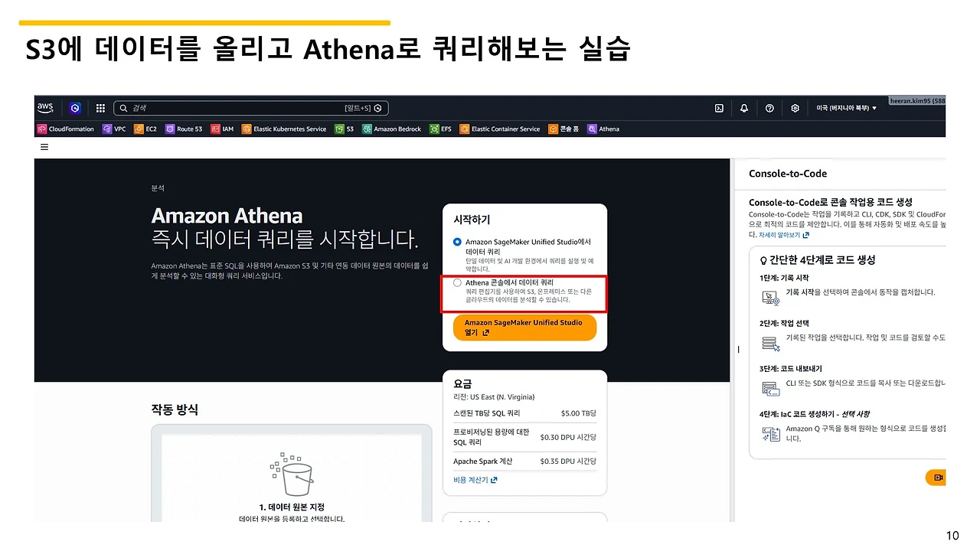The width and height of the screenshot is (980, 551).
Task: Open the Elastic Kubernetes Service shortcut
Action: tap(284, 129)
